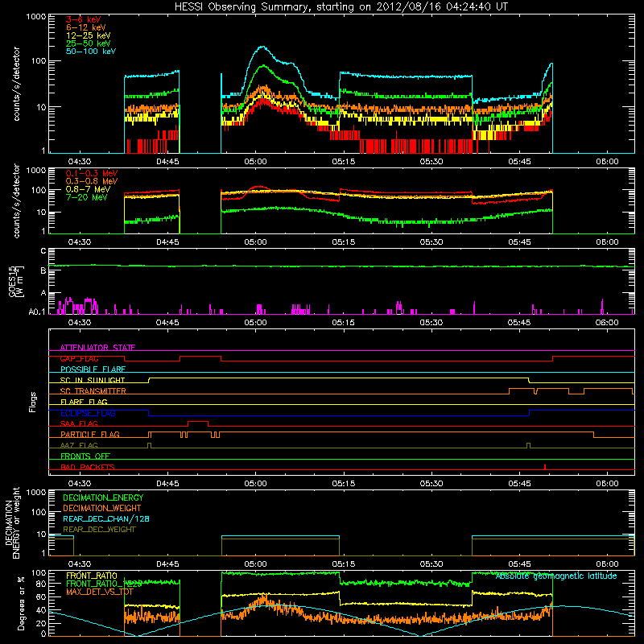This screenshot has height=644, width=644.
Task: Click the counts/s/detector axis title of top panel
Action: (16, 84)
